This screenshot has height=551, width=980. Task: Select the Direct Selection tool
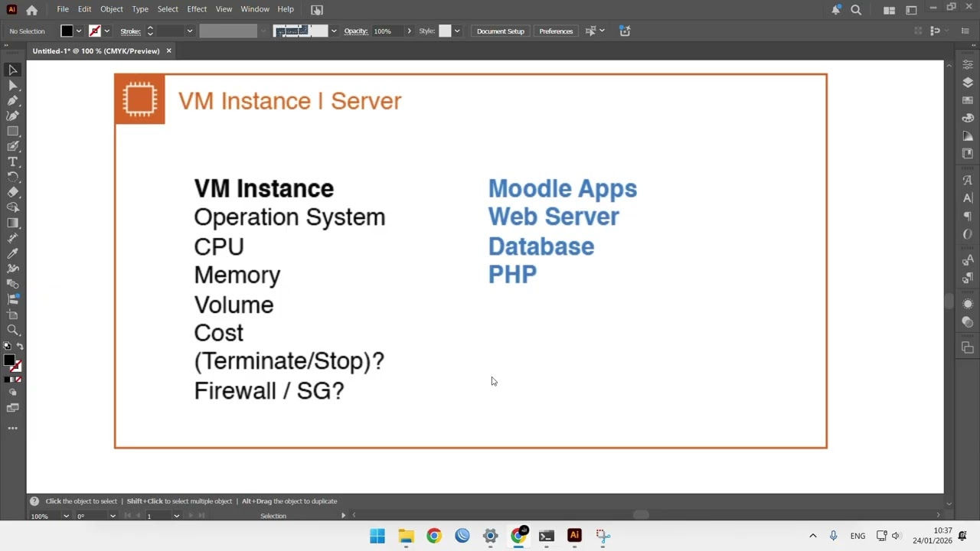[13, 85]
